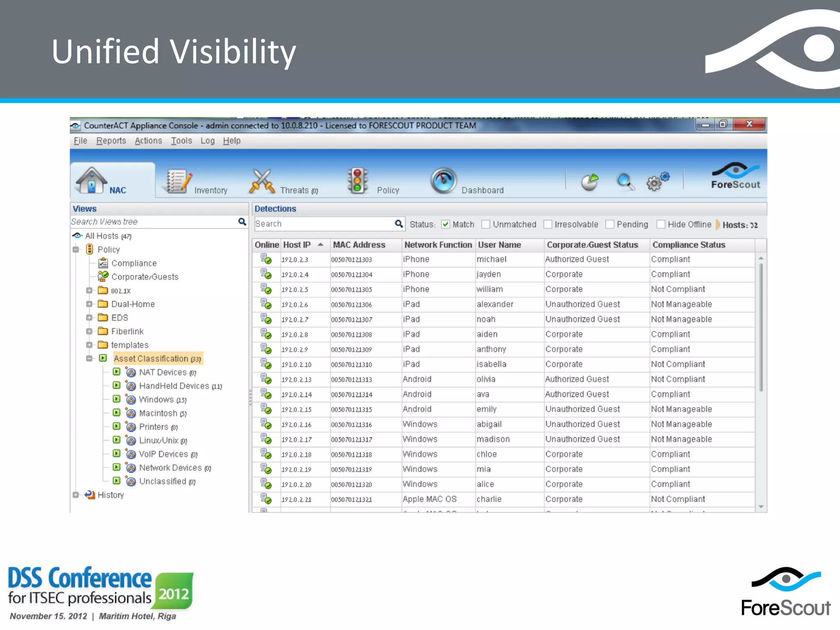840x630 pixels.
Task: Click the online status icon for 192.0.2.13
Action: tap(266, 379)
